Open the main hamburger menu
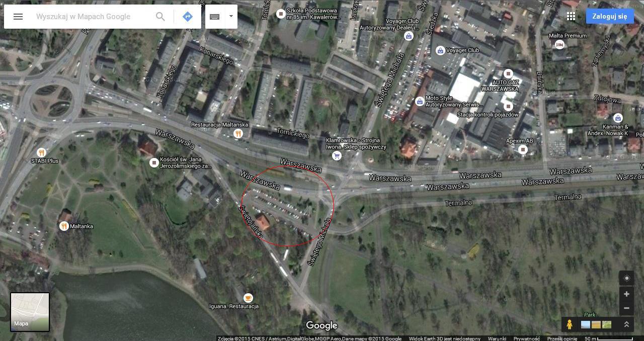Screen dimensions: 644x341 click(18, 17)
